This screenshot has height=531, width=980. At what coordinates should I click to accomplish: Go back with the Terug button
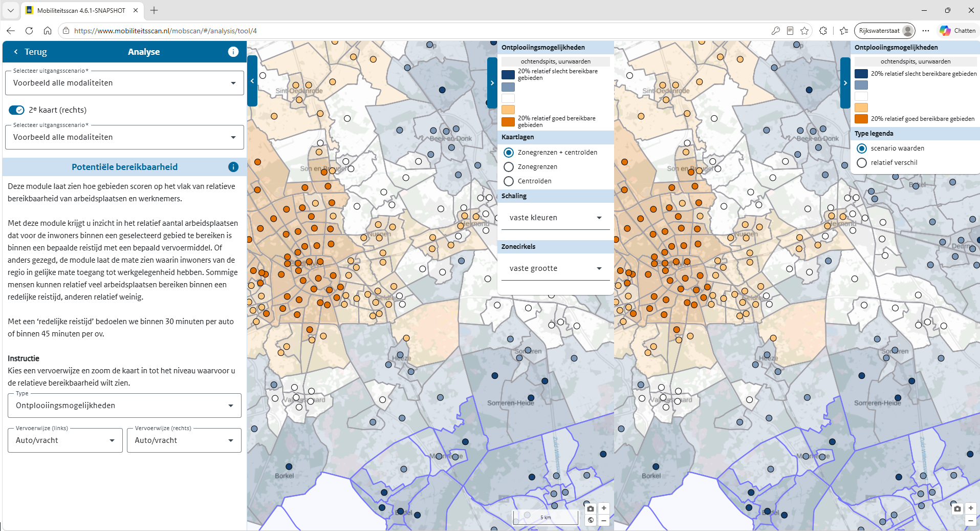click(x=30, y=52)
